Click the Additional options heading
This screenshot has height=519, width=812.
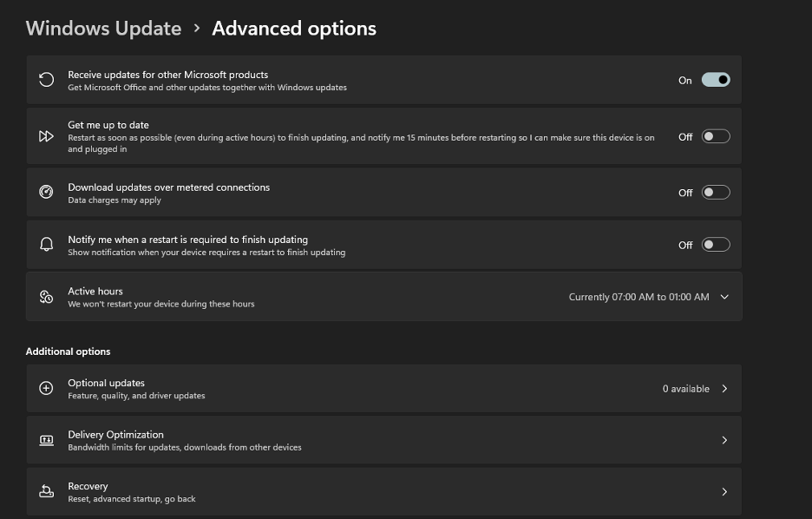[68, 351]
